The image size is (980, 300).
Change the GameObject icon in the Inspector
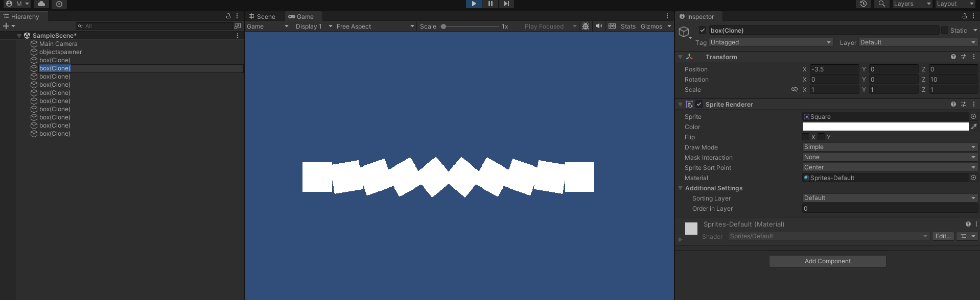point(685,33)
